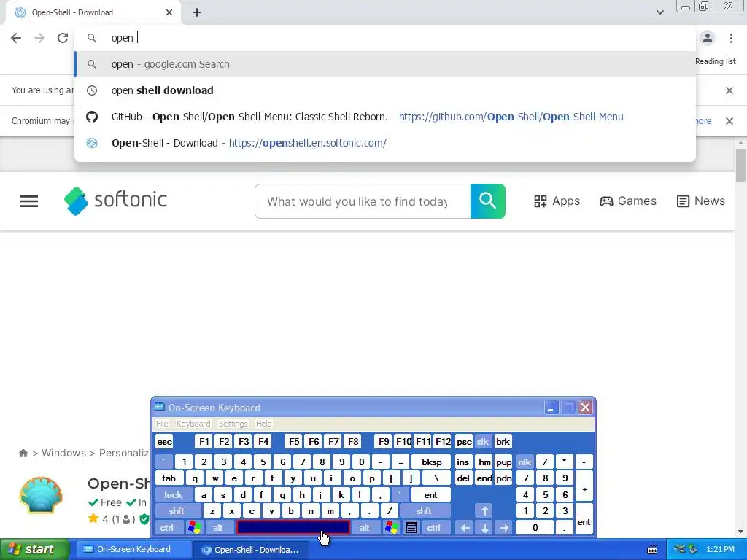
Task: Open the File menu in On-Screen Keyboard
Action: 162,424
